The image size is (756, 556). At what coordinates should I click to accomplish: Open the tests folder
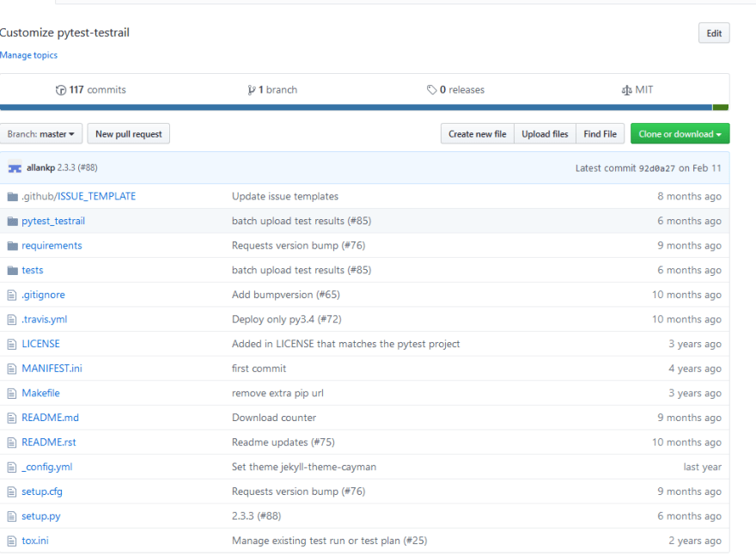click(x=33, y=270)
